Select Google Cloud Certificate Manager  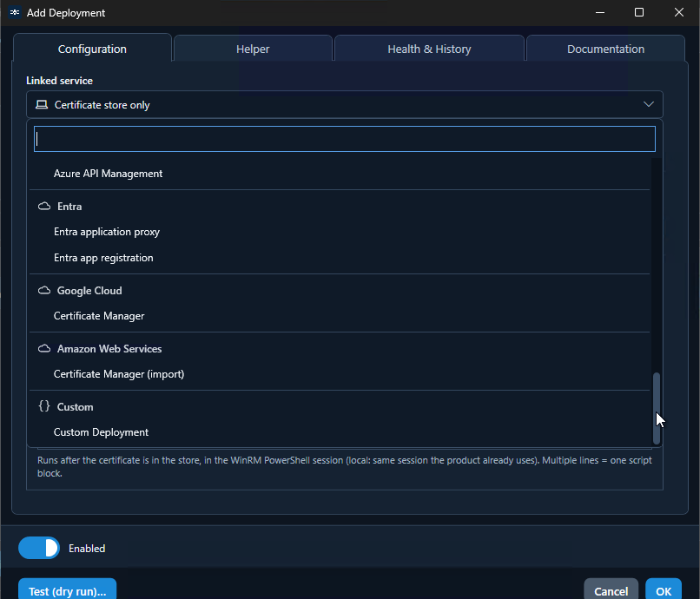click(340, 316)
